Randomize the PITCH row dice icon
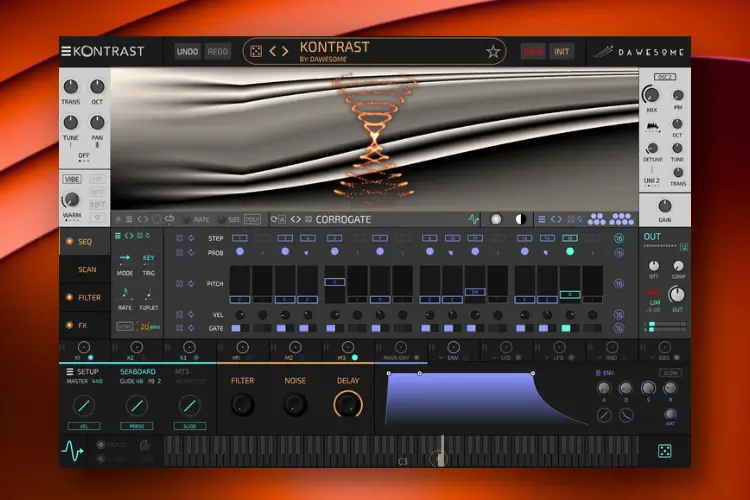 pyautogui.click(x=179, y=284)
